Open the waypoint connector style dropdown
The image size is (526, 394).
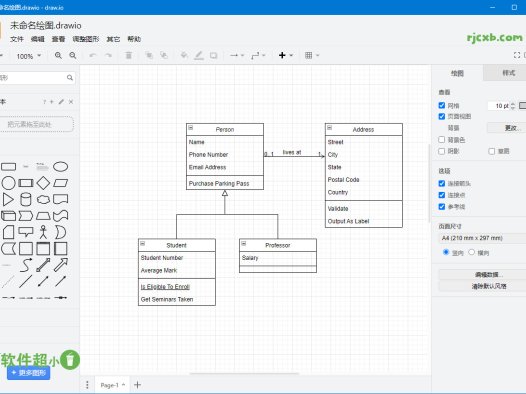pos(258,55)
